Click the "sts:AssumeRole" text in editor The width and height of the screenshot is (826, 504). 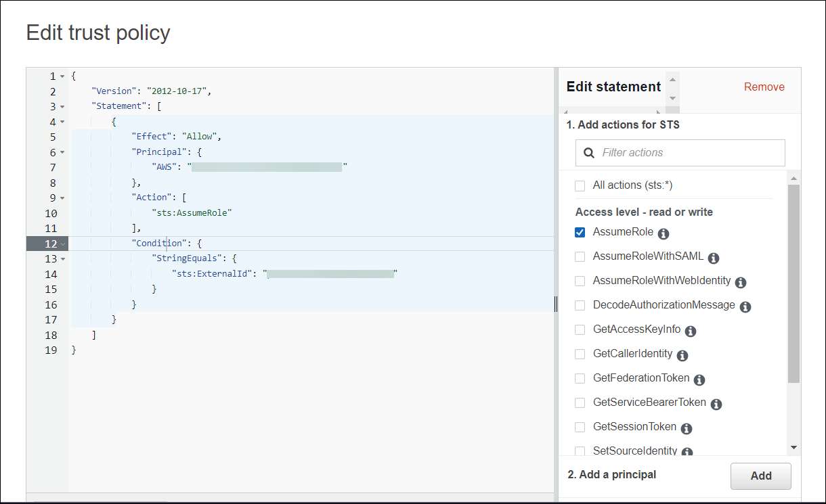click(192, 212)
